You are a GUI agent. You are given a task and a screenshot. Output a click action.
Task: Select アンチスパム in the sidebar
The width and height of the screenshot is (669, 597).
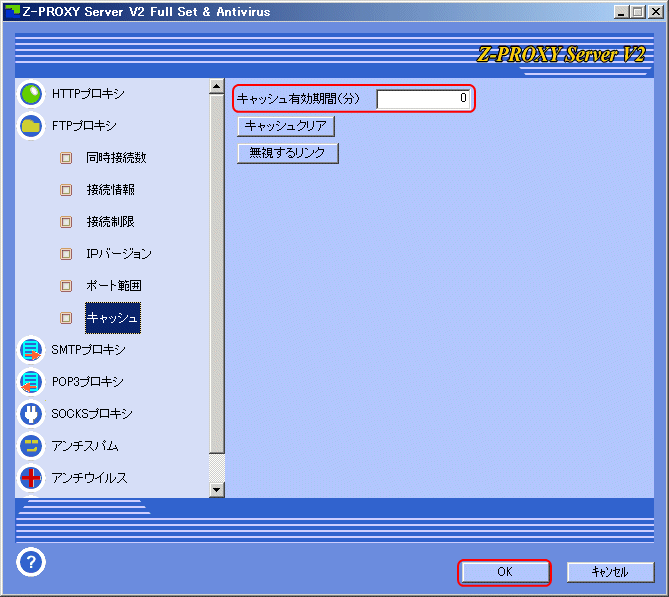[x=85, y=446]
